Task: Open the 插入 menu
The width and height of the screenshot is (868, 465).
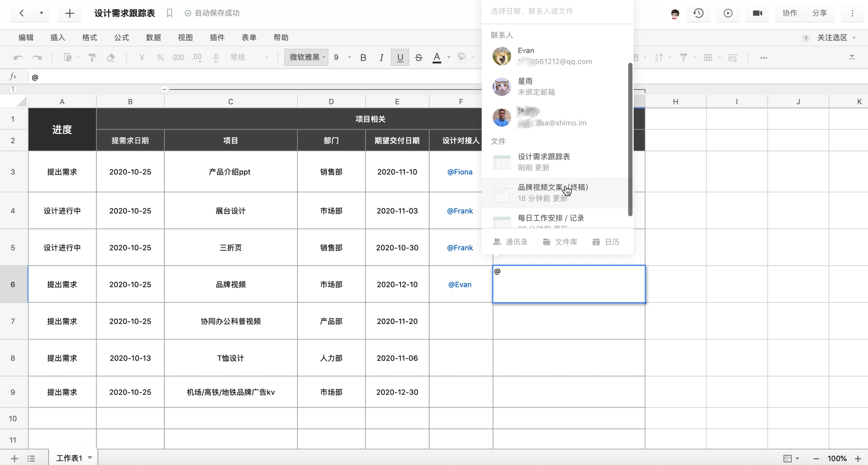Action: [58, 38]
